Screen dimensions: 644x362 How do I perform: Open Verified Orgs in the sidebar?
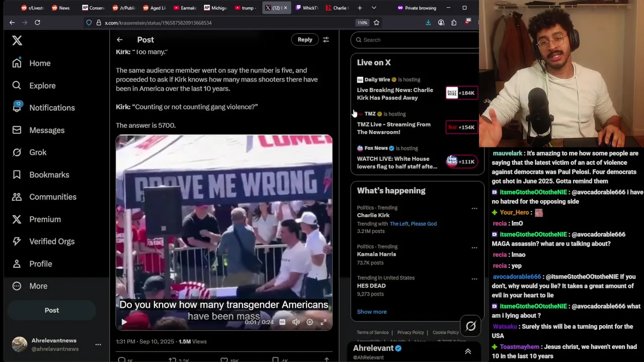coord(44,241)
